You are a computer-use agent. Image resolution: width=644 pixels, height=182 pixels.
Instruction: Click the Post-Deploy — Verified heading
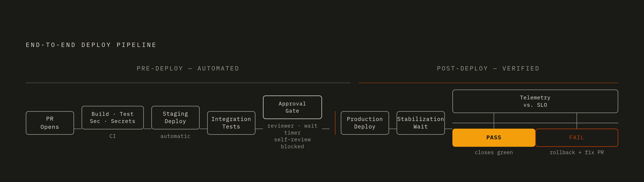(x=488, y=69)
